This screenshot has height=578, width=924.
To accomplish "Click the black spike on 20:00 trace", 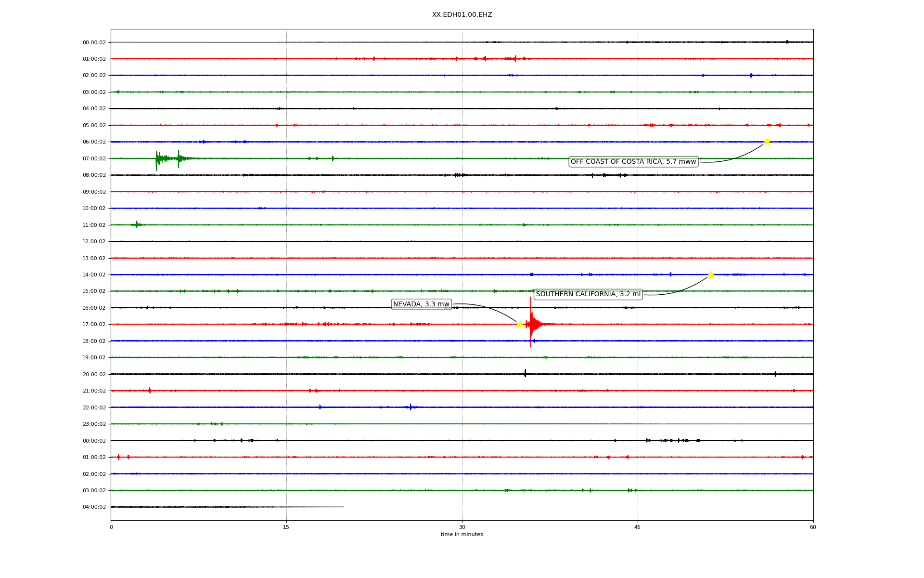I will click(525, 373).
